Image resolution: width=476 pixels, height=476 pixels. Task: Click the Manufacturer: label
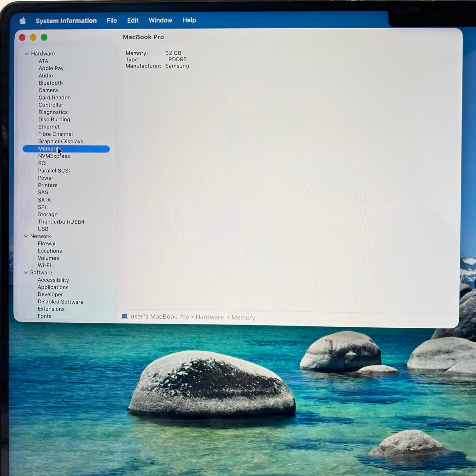(x=143, y=66)
